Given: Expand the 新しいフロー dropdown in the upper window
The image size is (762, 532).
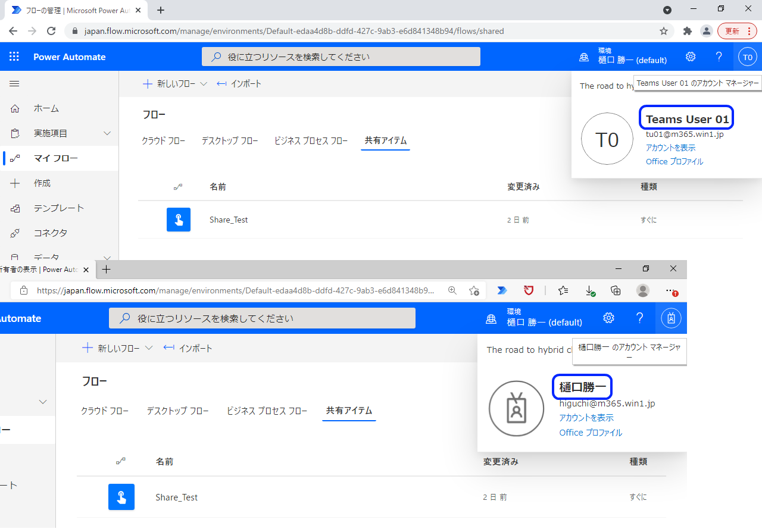Looking at the screenshot, I should click(204, 84).
